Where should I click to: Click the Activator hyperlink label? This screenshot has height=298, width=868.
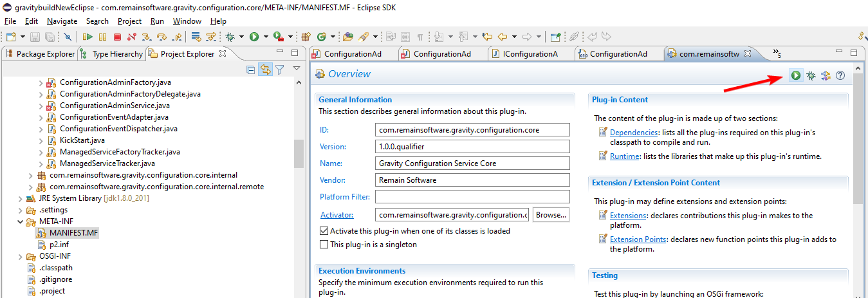point(337,215)
